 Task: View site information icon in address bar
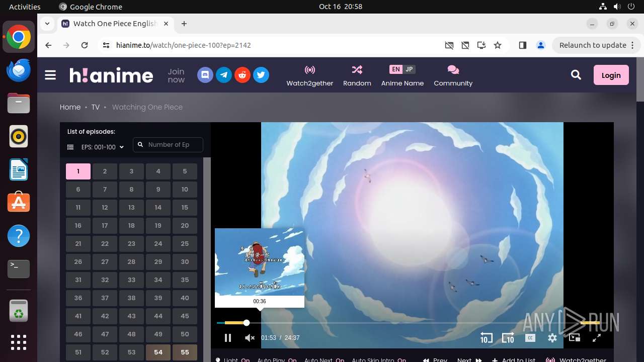(x=106, y=45)
